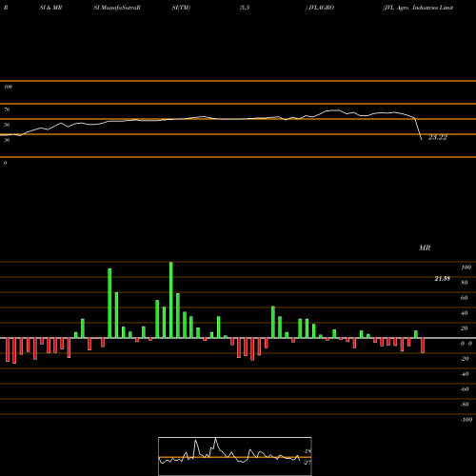Image resolution: width=476 pixels, height=476 pixels.
Task: Click the '-100' label on MR axis
Action: (x=466, y=420)
